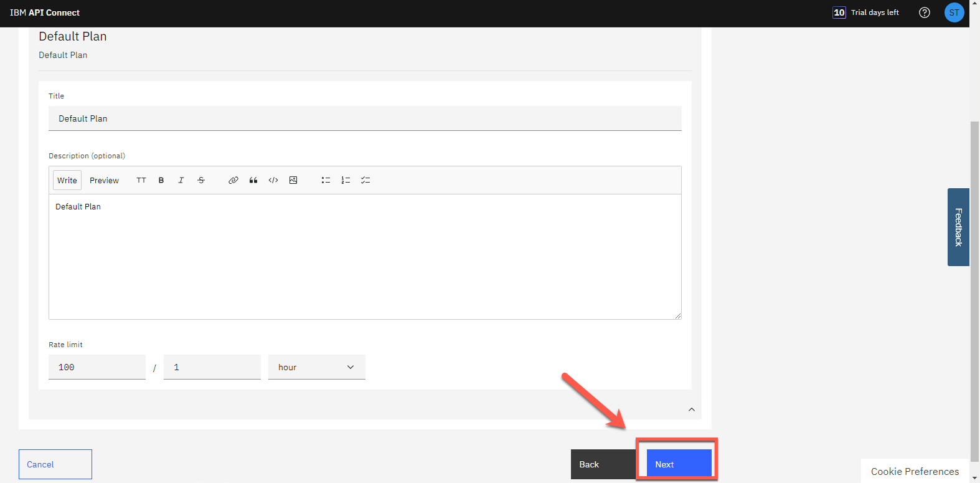
Task: Open the rate limit hour dropdown
Action: 316,367
